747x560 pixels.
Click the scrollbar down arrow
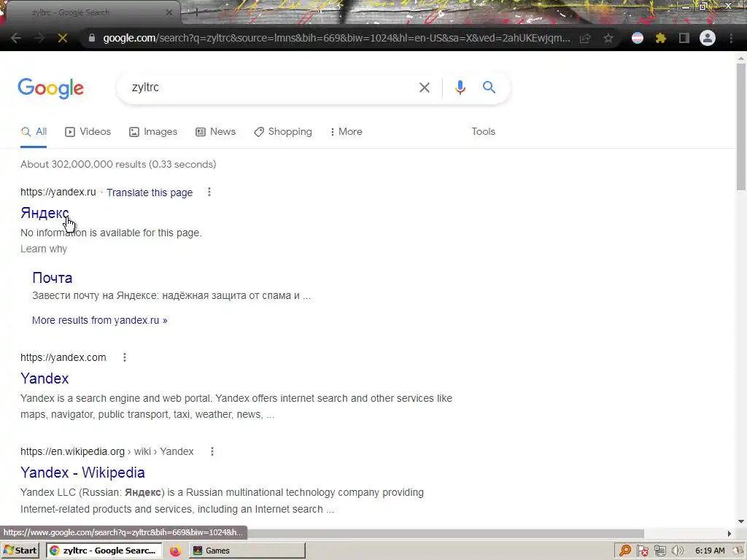click(741, 521)
